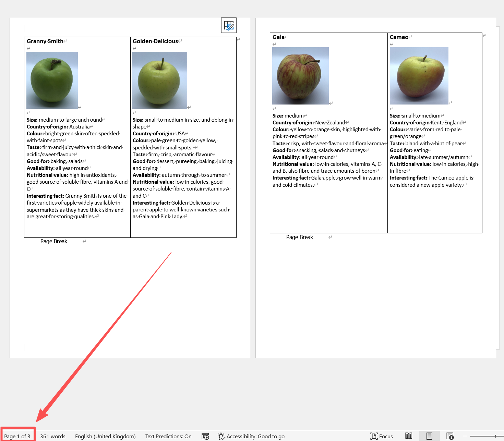Click 'Taste: firm, crisp, aromatic flavour' line

coord(172,155)
